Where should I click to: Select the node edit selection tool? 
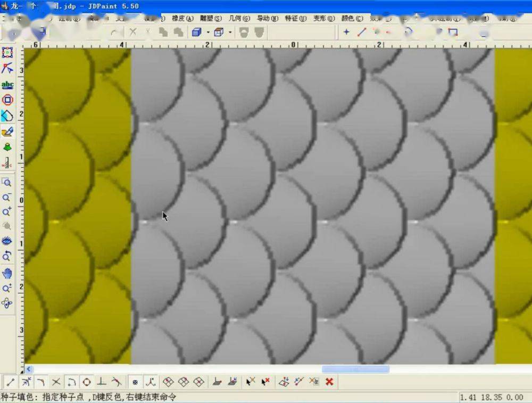(7, 68)
